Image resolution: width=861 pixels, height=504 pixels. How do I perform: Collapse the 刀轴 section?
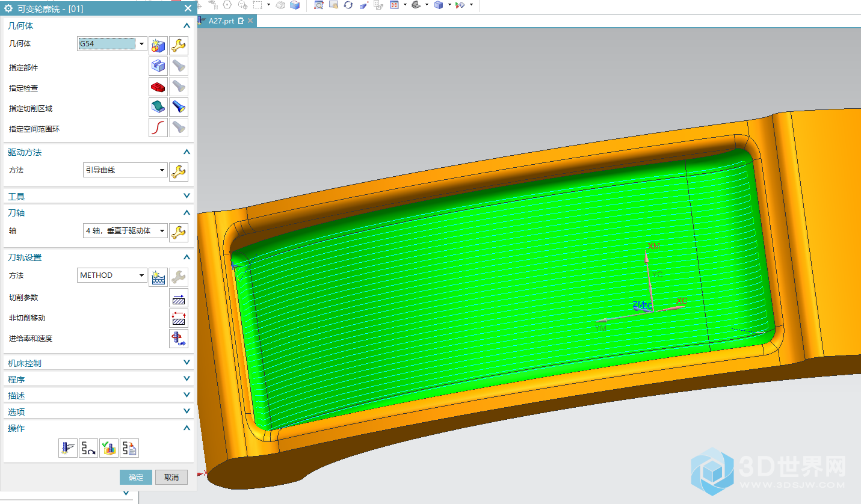[187, 213]
